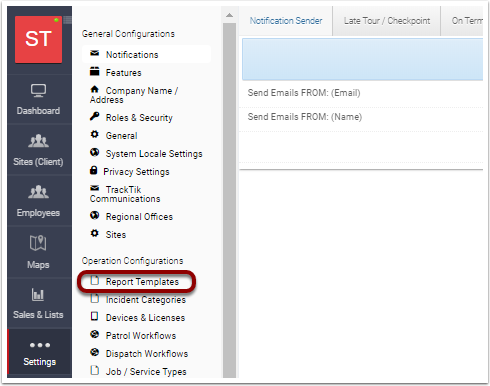
Task: Click the key icon beside Roles & Security
Action: pos(95,117)
